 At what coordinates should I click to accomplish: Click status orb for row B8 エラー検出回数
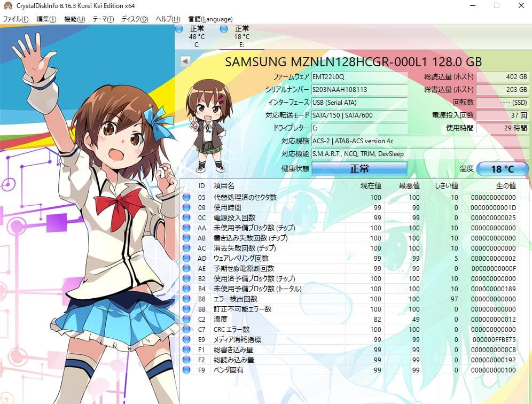[x=186, y=299]
